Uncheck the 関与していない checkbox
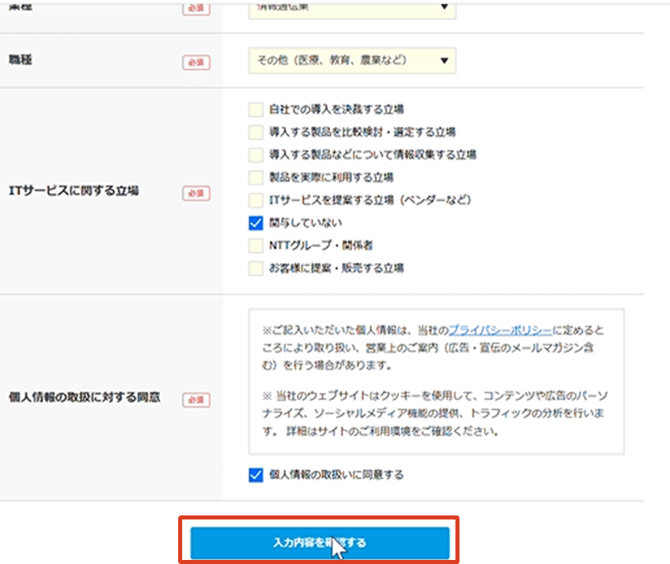The height and width of the screenshot is (564, 670). point(256,223)
